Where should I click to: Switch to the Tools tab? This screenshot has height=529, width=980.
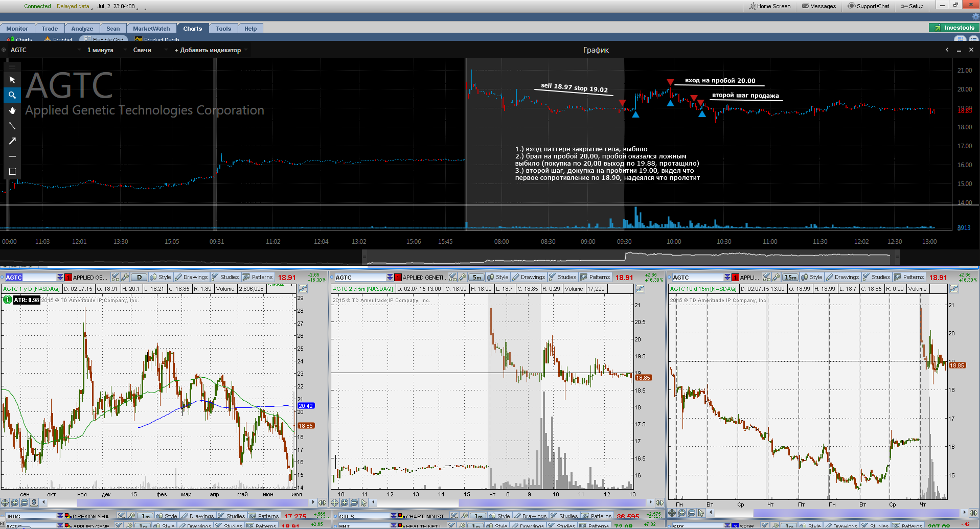coord(223,29)
